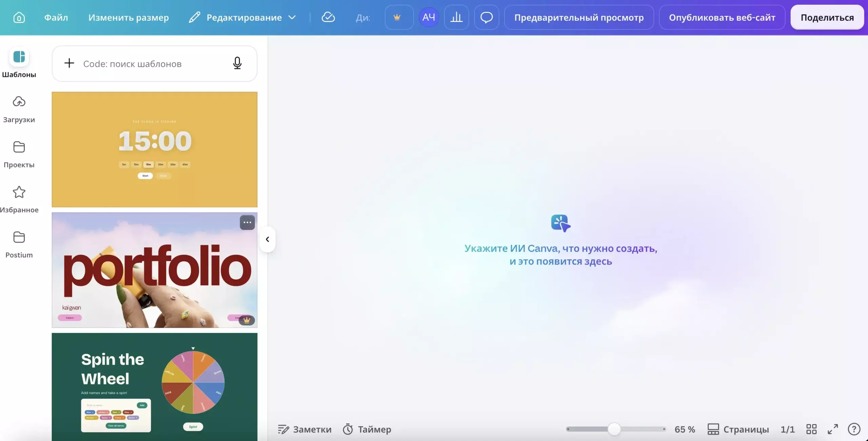The height and width of the screenshot is (441, 868).
Task: Open Заметки notes panel
Action: 304,429
